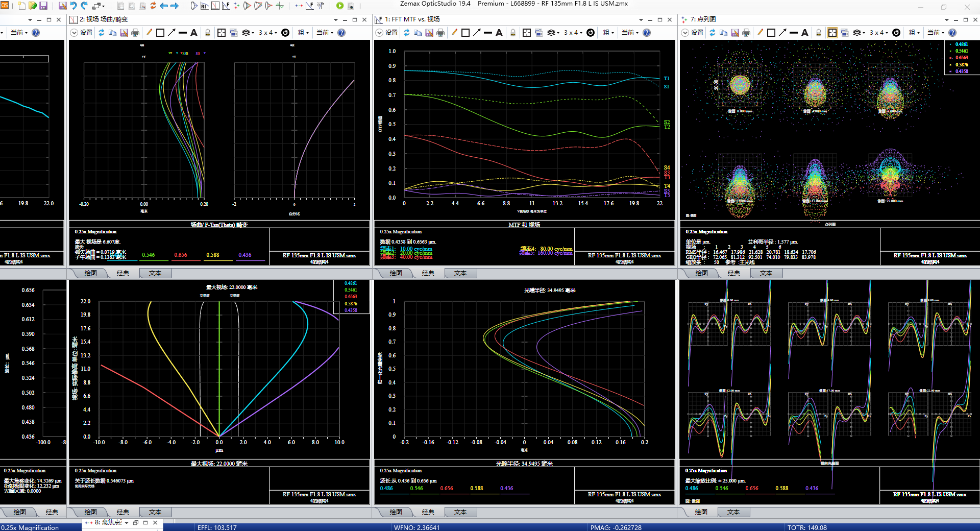Open the RI relative illumination icon

coord(204,6)
